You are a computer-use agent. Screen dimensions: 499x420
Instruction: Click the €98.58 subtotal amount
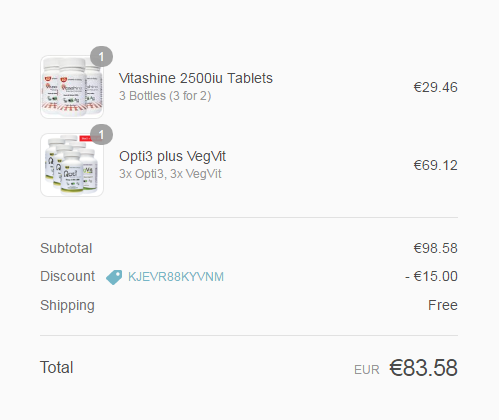point(435,248)
